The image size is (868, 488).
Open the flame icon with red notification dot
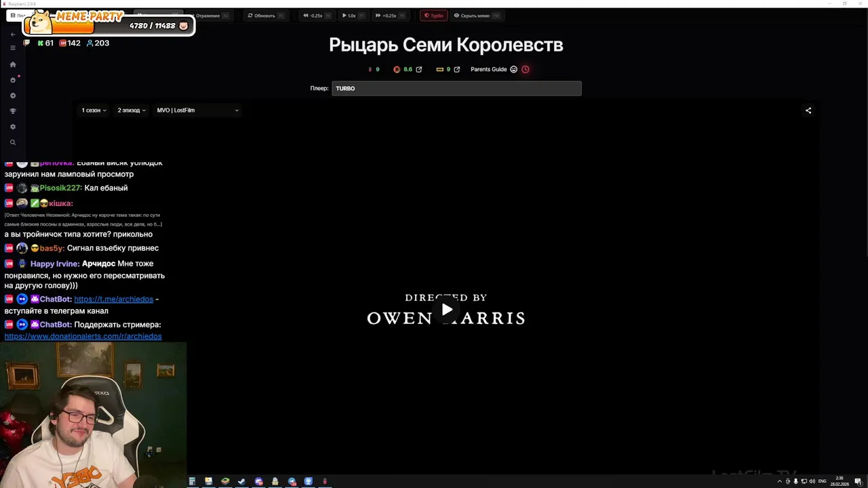point(13,80)
